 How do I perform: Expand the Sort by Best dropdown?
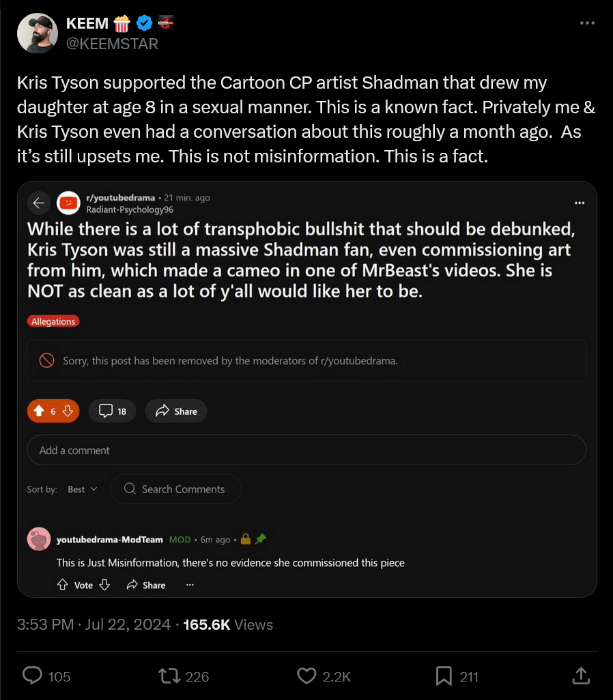83,489
